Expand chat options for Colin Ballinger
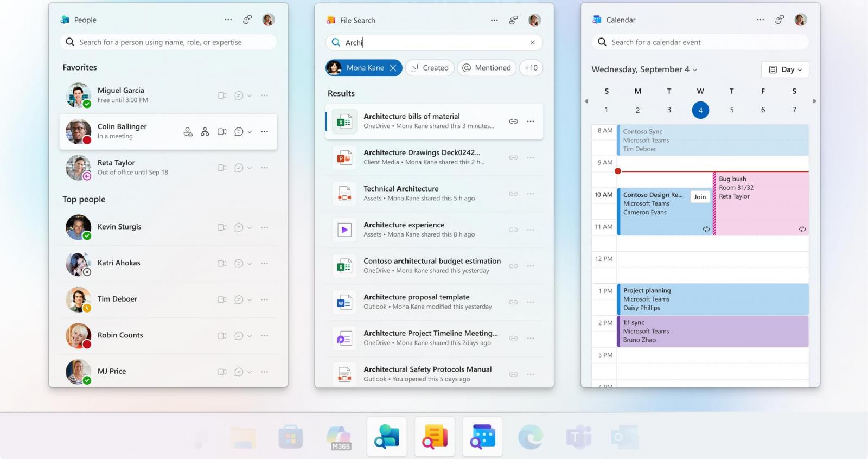Viewport: 868px width, 459px height. [x=250, y=132]
